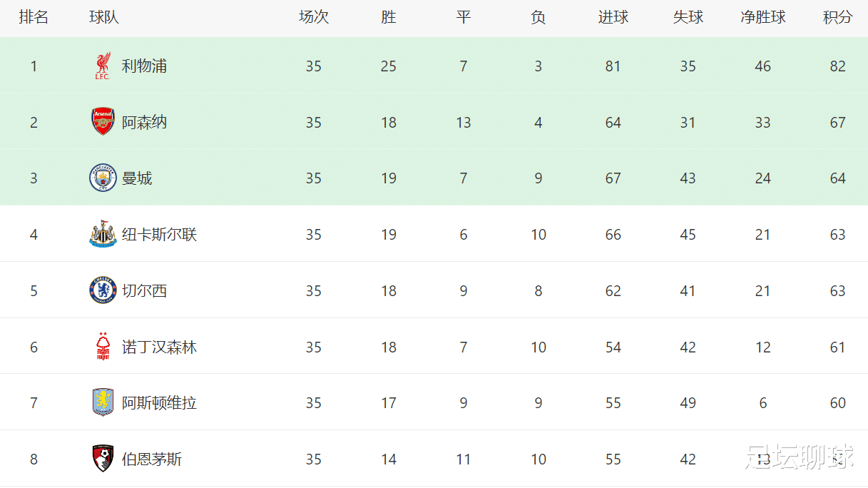Open the 阿森纳 team link

tap(144, 123)
